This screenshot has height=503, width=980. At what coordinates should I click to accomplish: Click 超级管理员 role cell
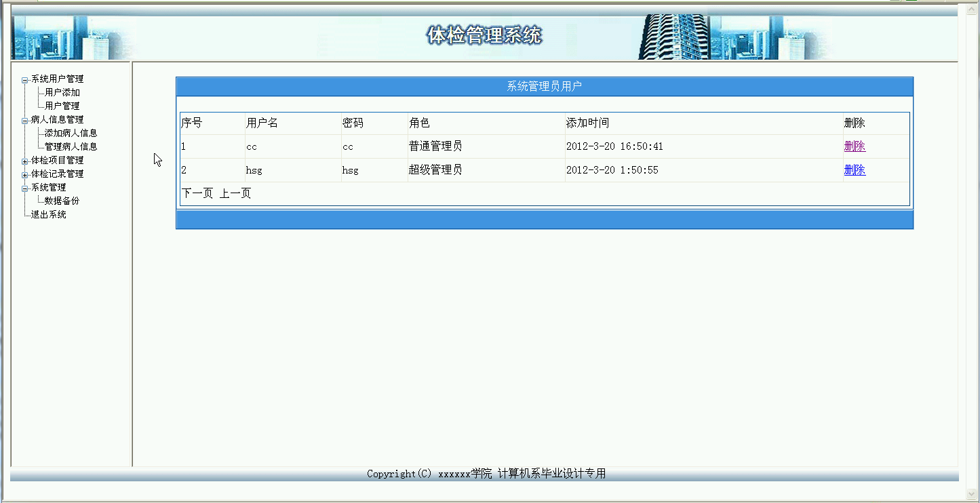point(435,170)
